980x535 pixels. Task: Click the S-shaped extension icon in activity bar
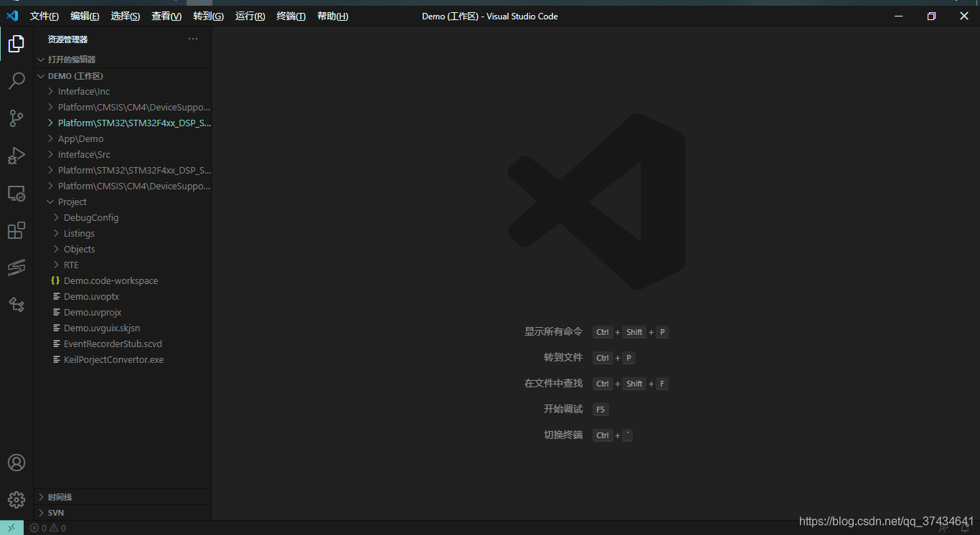pyautogui.click(x=16, y=267)
